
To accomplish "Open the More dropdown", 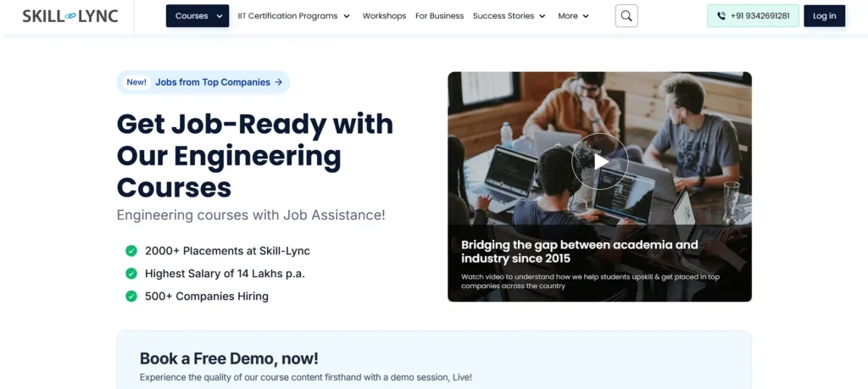I will click(573, 16).
